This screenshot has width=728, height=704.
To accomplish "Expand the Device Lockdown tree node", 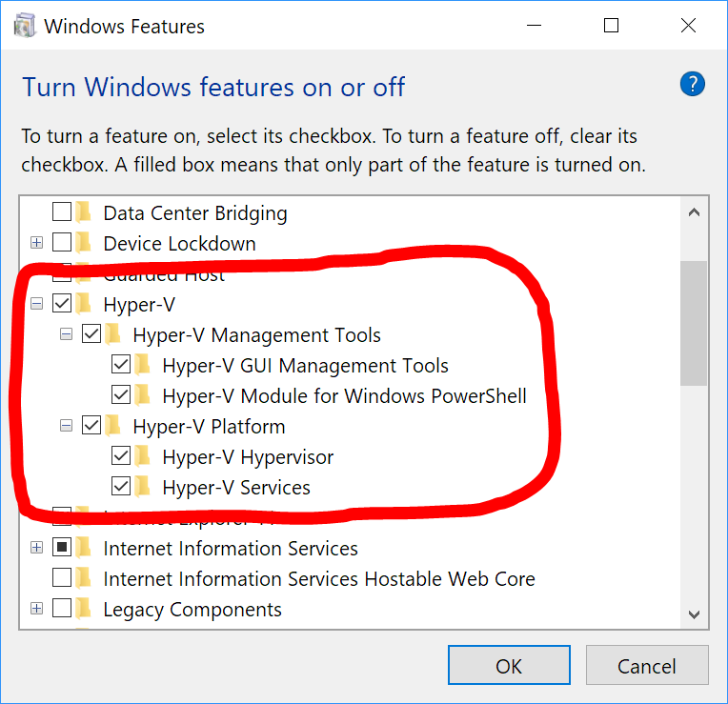I will (x=36, y=242).
